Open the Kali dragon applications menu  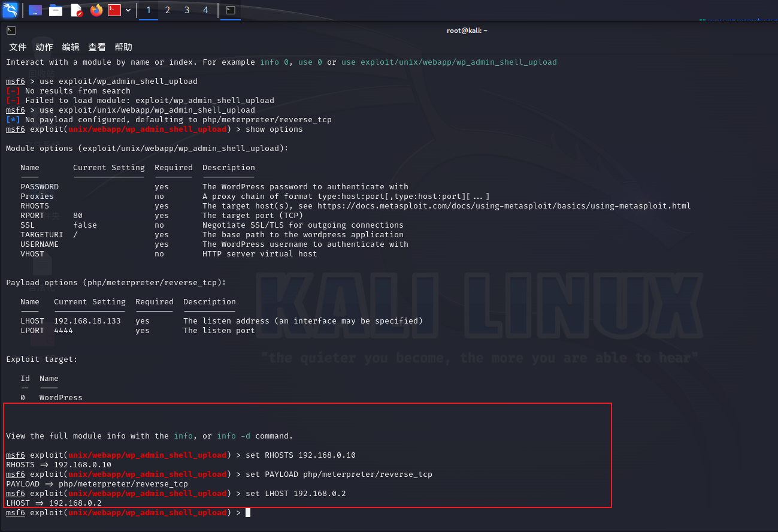pos(10,10)
